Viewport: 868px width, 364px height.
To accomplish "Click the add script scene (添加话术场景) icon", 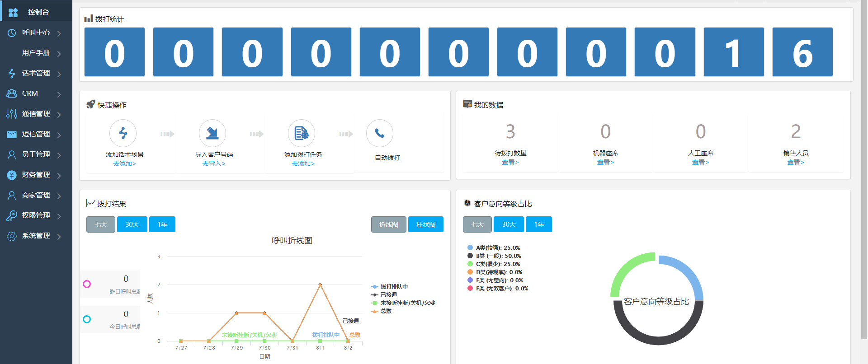I will coord(123,133).
